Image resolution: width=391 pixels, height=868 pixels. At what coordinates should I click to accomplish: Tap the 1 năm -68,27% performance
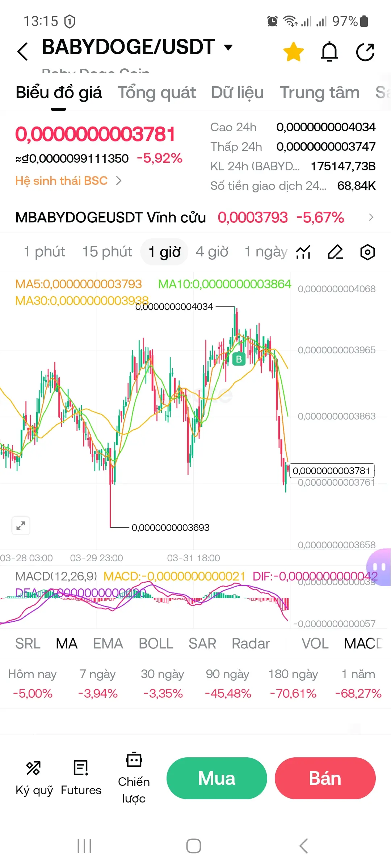[358, 684]
